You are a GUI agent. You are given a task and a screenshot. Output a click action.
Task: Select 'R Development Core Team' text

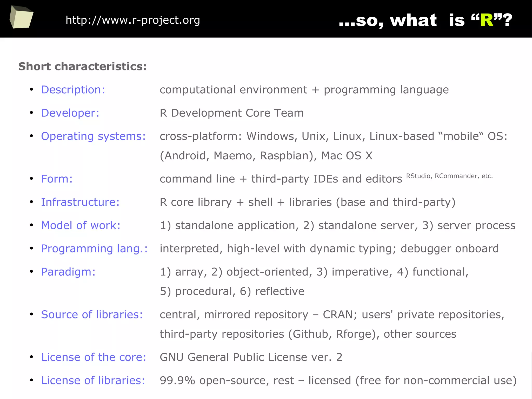(232, 113)
